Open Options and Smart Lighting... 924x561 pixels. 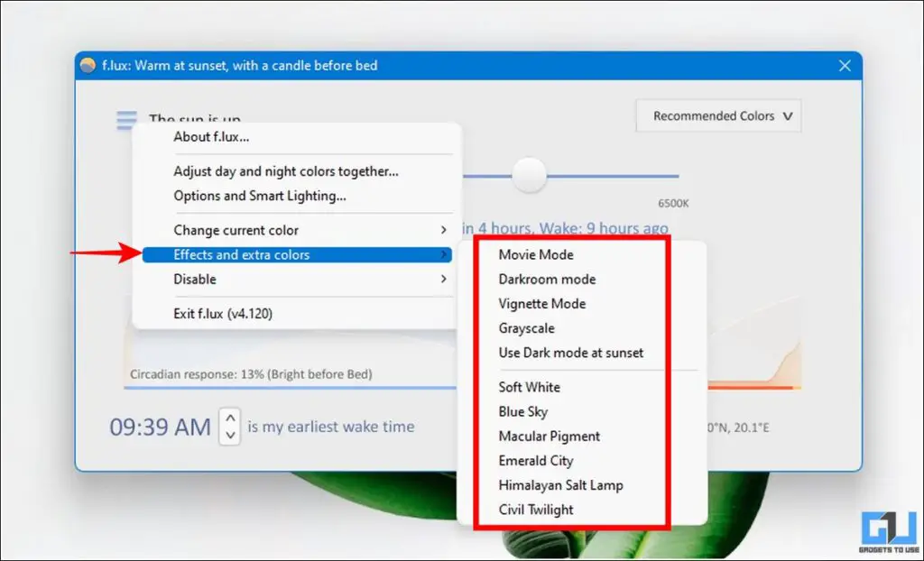tap(297, 196)
